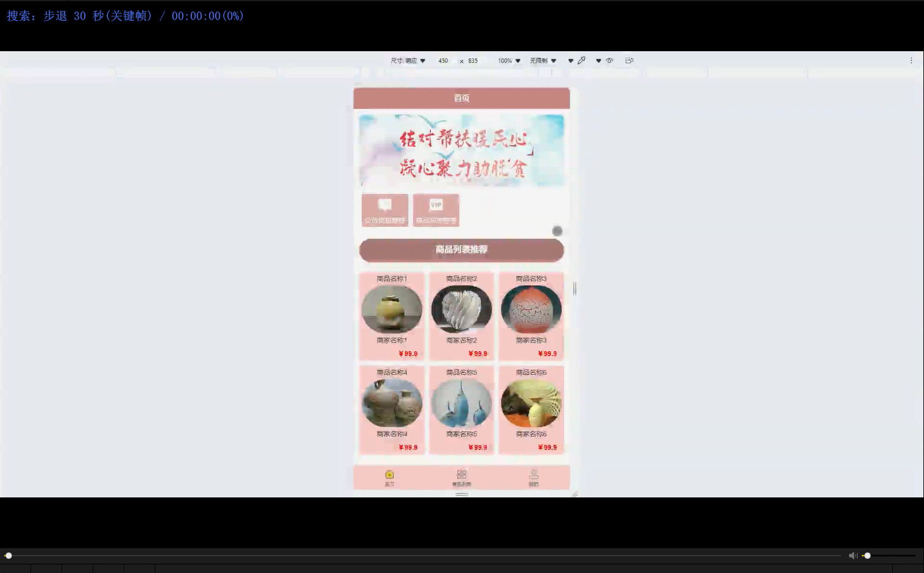The image size is (924, 573).
Task: Open the 无限制 network throttling dropdown
Action: (x=541, y=60)
